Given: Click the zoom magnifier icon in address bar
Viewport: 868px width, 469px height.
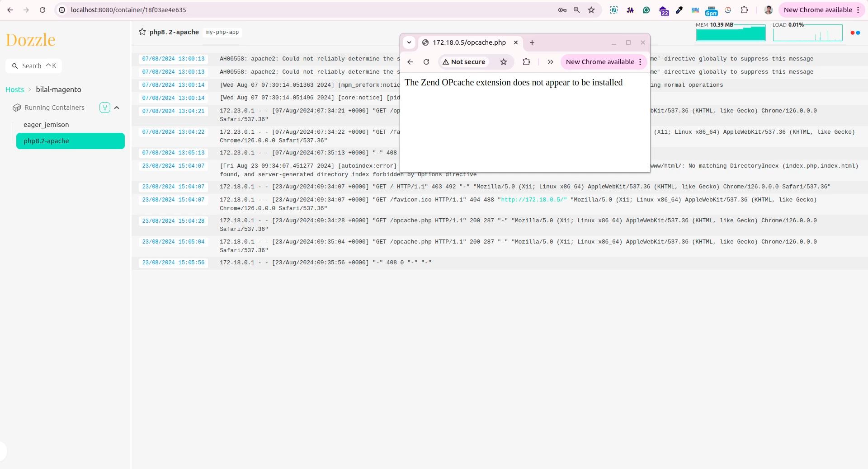Looking at the screenshot, I should [x=577, y=10].
